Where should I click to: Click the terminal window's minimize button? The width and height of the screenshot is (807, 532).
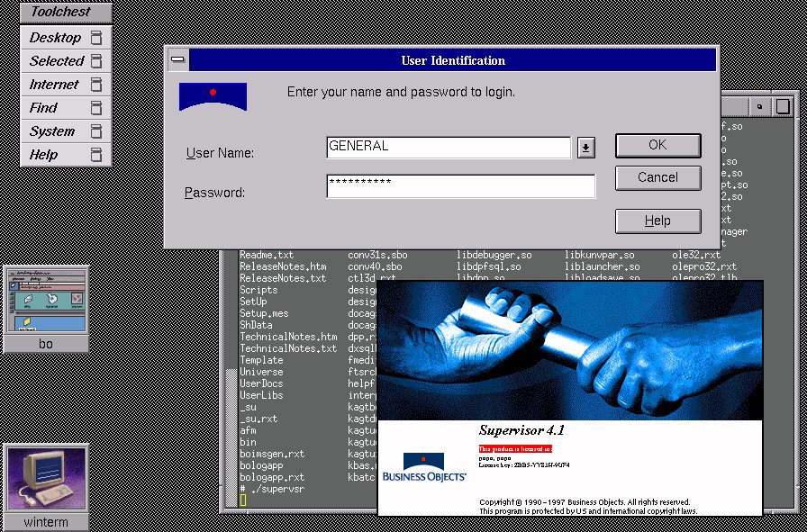(x=759, y=106)
